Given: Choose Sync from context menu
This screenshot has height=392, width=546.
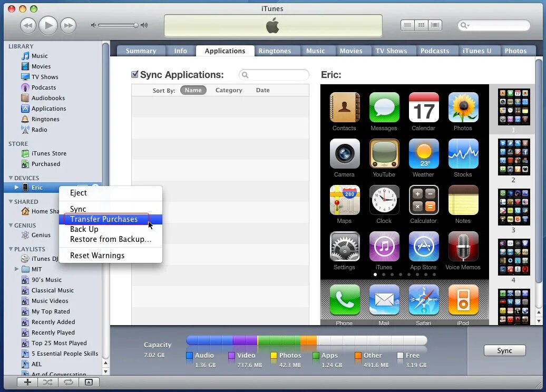Looking at the screenshot, I should (110, 209).
